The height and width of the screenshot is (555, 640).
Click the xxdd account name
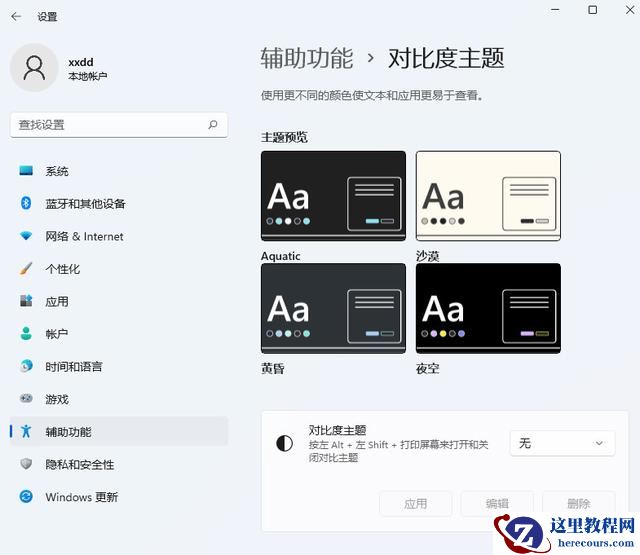81,62
